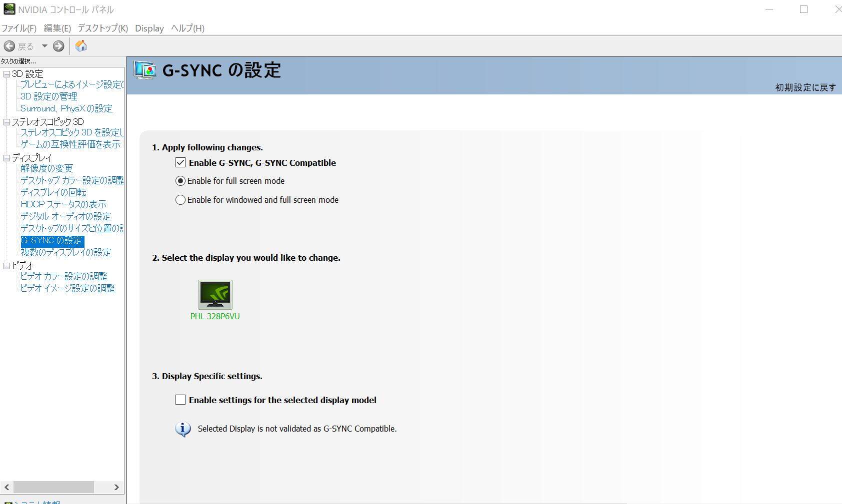Click the Back arrow toolbar icon
This screenshot has width=842, height=504.
click(x=9, y=46)
